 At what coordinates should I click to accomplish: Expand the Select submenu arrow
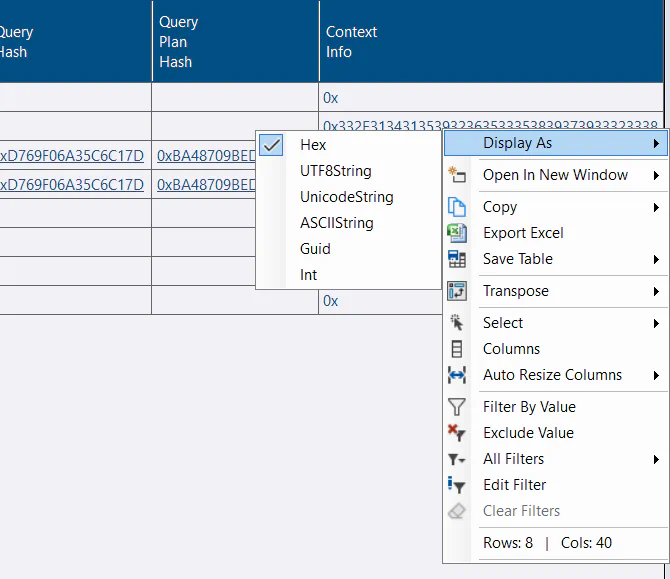pyautogui.click(x=656, y=323)
